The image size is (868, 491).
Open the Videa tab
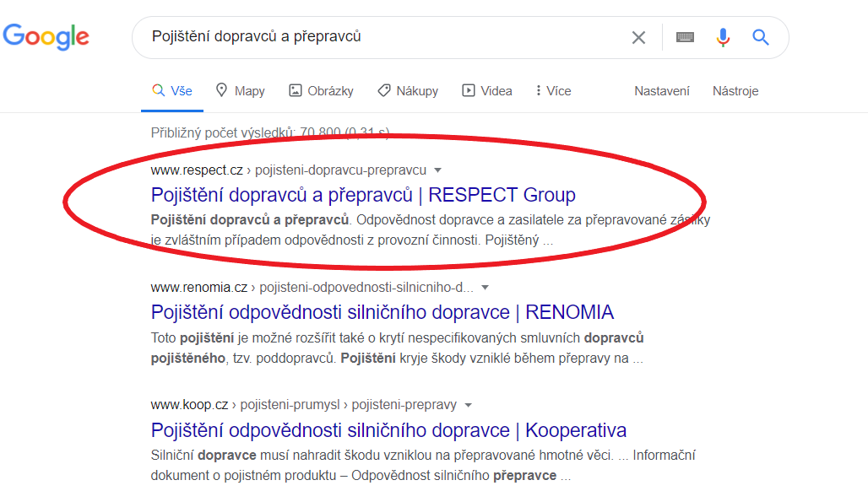(x=487, y=90)
